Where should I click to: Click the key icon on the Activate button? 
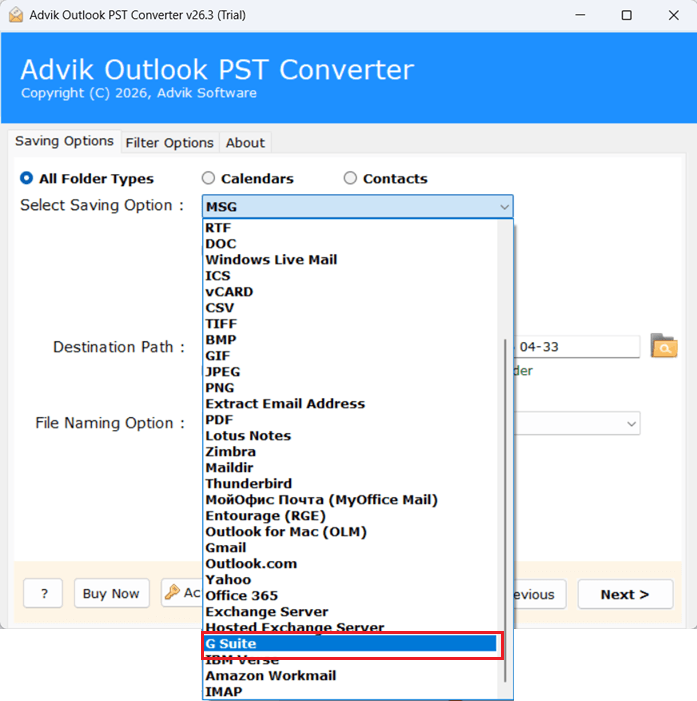click(172, 592)
